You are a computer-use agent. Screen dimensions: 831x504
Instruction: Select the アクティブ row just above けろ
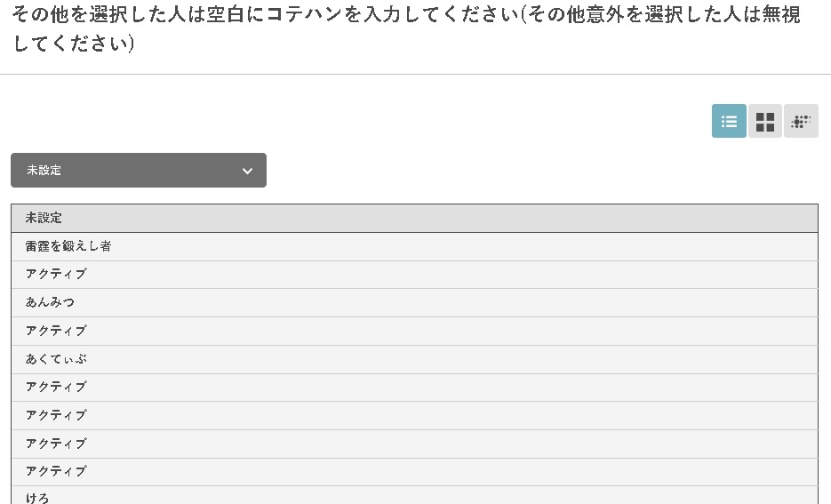point(414,472)
